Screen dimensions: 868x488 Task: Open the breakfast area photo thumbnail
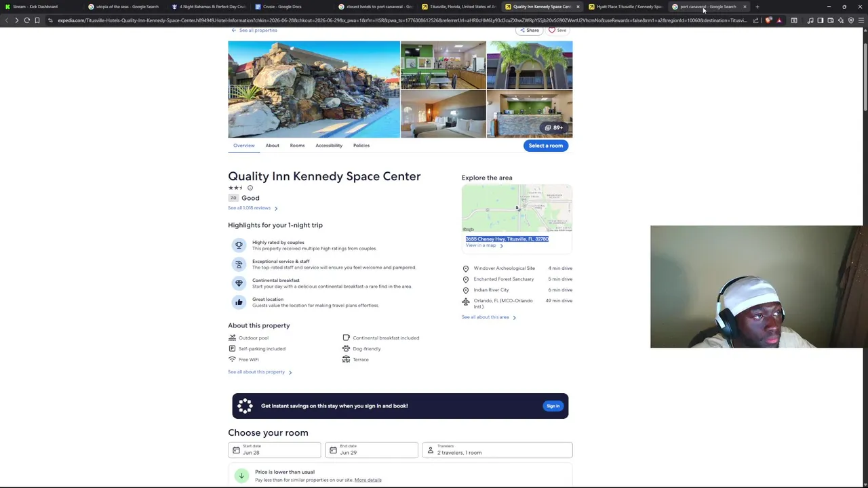[443, 65]
